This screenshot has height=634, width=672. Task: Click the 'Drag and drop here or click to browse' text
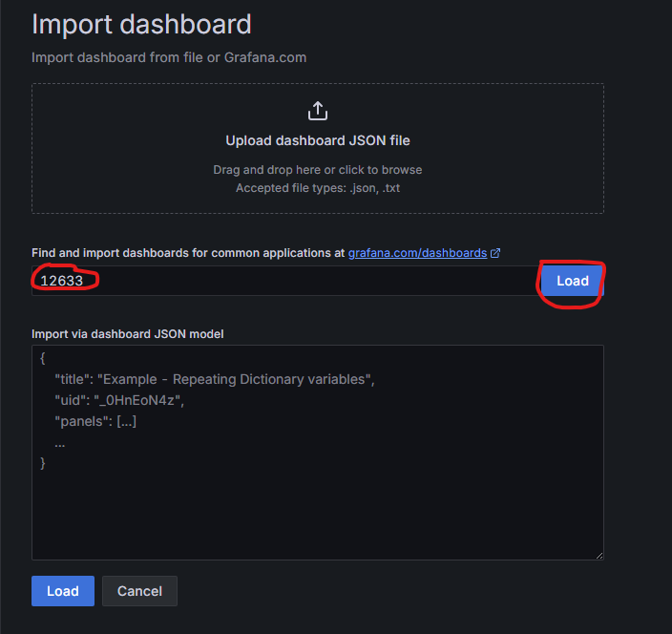tap(318, 170)
